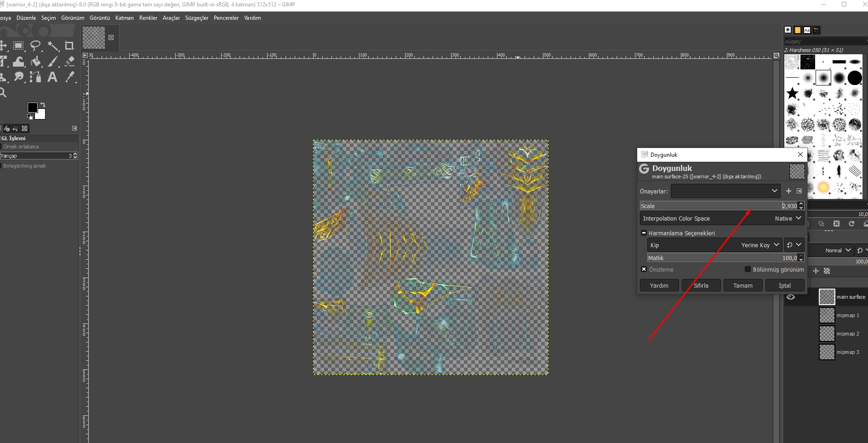Select the Fuzzy Select magic wand tool
The width and height of the screenshot is (868, 443).
point(53,45)
